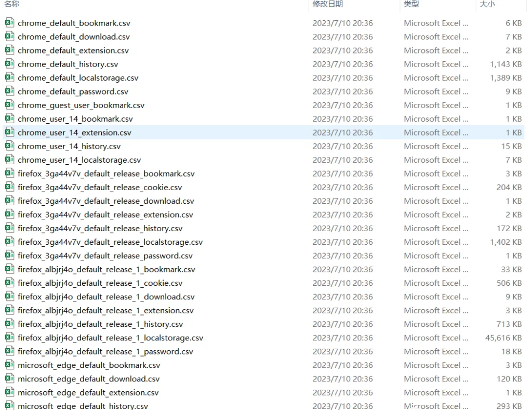Select file name firefox_3ga44v7v_default_release_password.csv
Viewport: 532px width, 410px height.
(105, 256)
